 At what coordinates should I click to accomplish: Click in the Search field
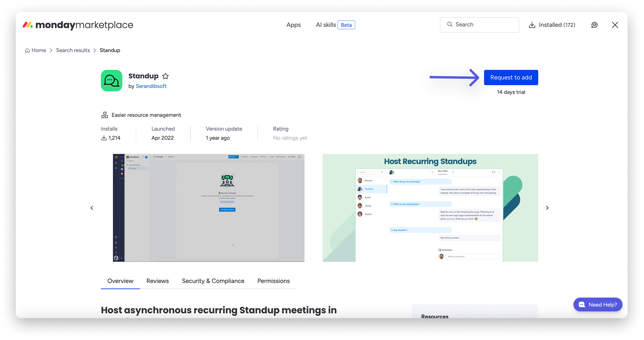479,25
